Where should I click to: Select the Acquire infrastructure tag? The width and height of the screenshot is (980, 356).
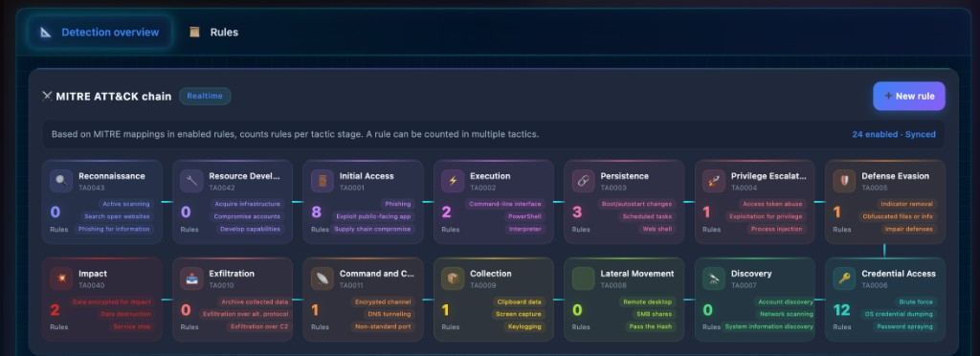coord(248,204)
